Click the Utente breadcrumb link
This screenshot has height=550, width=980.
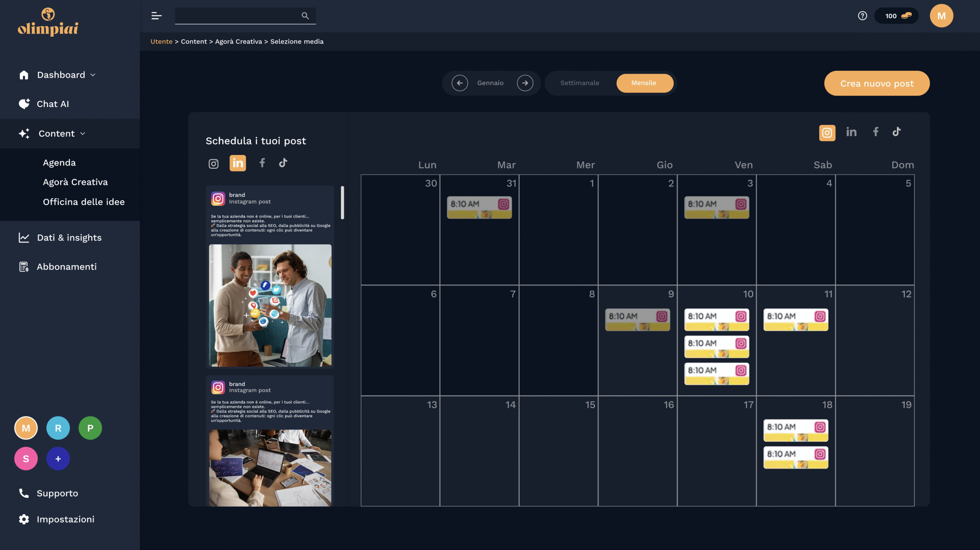click(x=161, y=41)
